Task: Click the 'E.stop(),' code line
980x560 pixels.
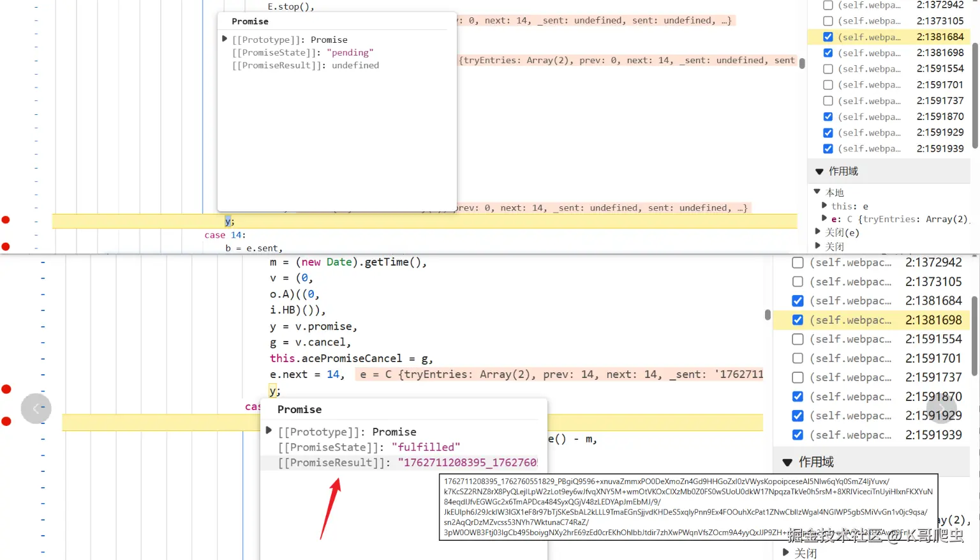Action: coord(291,6)
